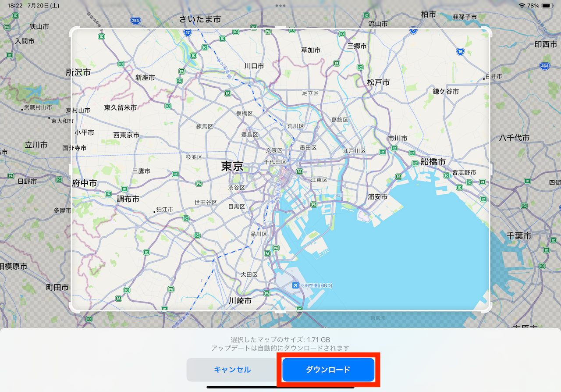Tap the route 464 highway shield

tap(544, 66)
